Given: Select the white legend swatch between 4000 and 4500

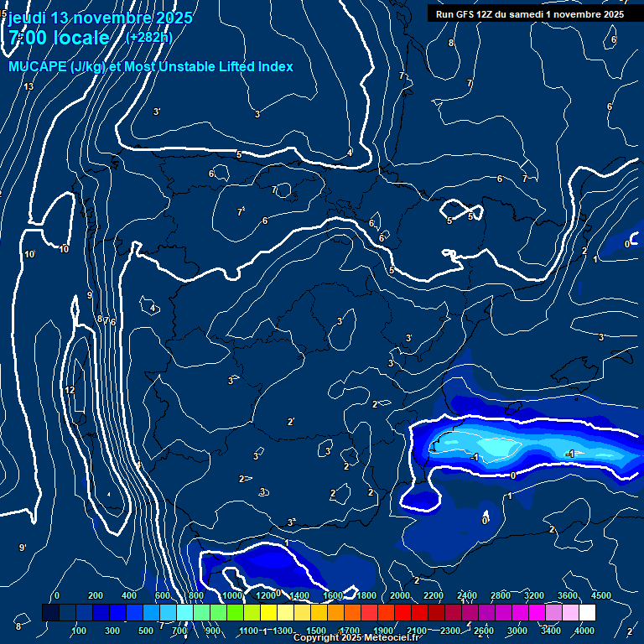Looking at the screenshot, I should [587, 612].
